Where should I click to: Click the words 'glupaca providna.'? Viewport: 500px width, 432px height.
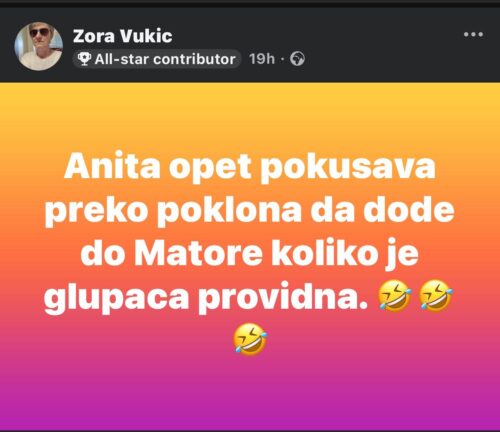tap(206, 298)
